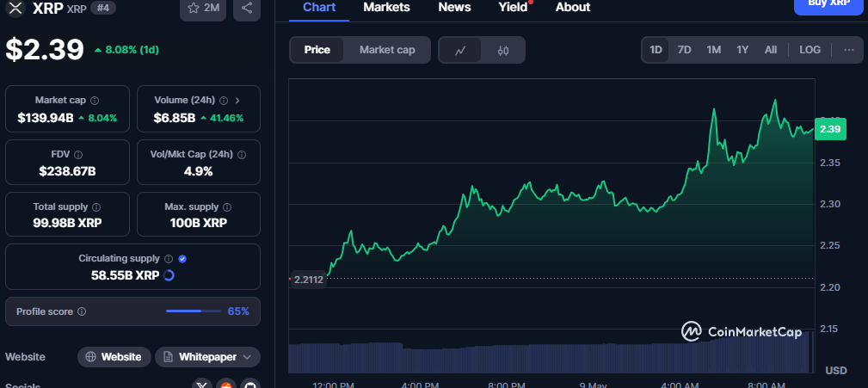Click the 2.2112 opening price marker

click(309, 280)
